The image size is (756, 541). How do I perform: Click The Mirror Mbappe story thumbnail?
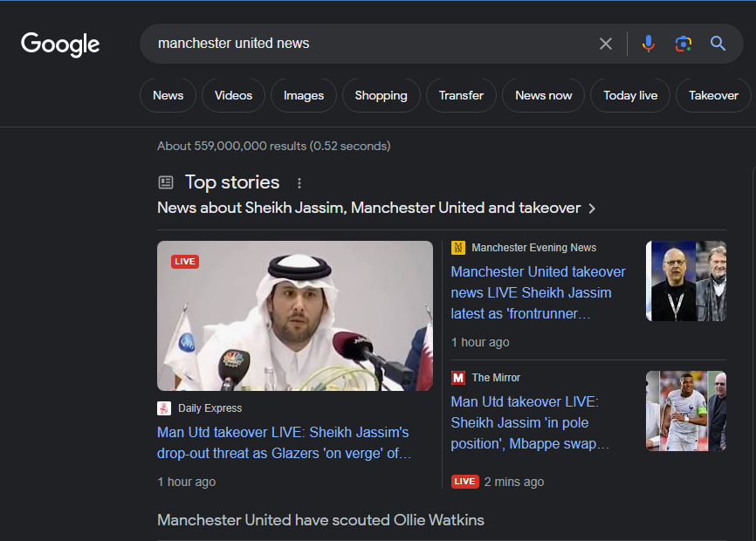[686, 411]
